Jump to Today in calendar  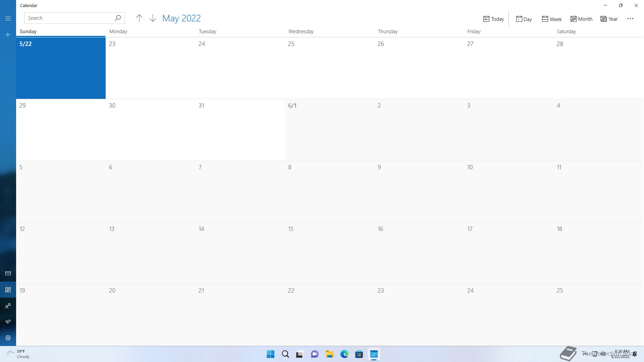tap(493, 19)
